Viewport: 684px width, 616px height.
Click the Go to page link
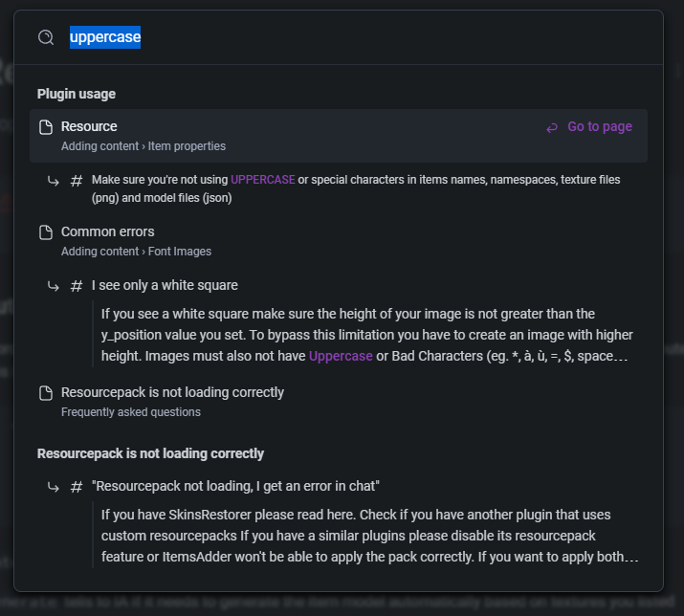(599, 126)
